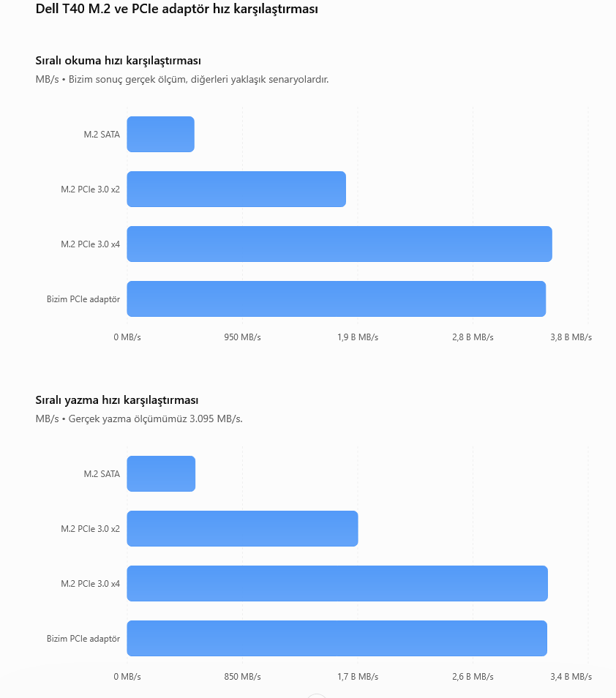Click the 3,4 B MB/s axis label
Image resolution: width=616 pixels, height=698 pixels.
571,677
